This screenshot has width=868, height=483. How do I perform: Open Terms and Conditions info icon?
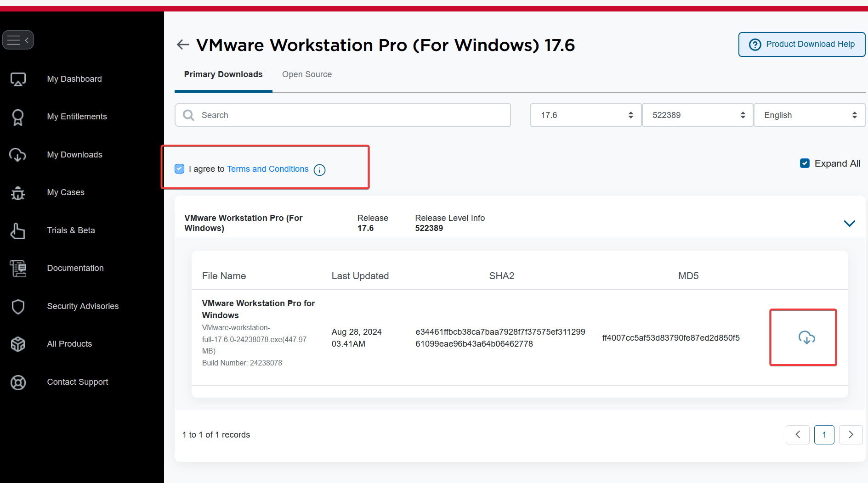(319, 170)
